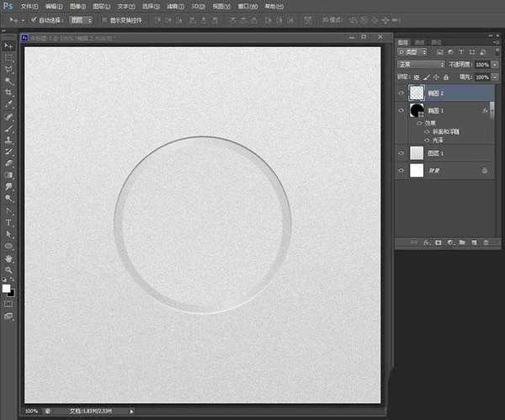Activate the Hand tool

[8, 258]
